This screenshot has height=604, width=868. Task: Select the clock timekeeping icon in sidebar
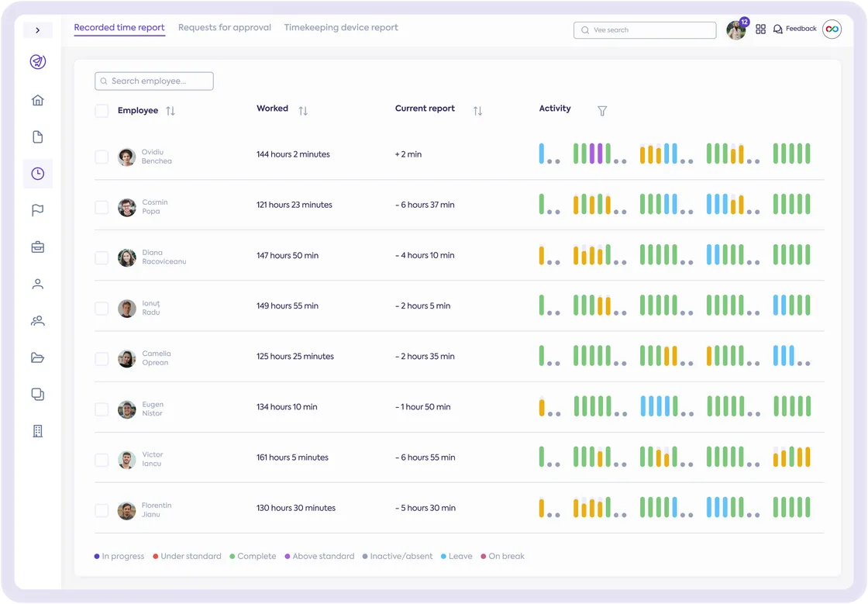coord(38,174)
